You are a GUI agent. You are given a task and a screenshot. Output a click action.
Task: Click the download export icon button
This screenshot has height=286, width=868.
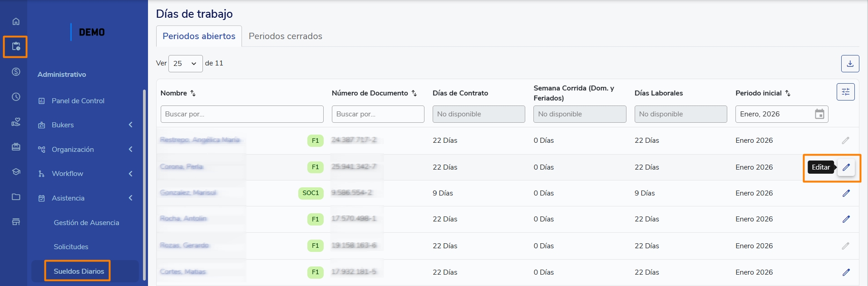pos(850,64)
